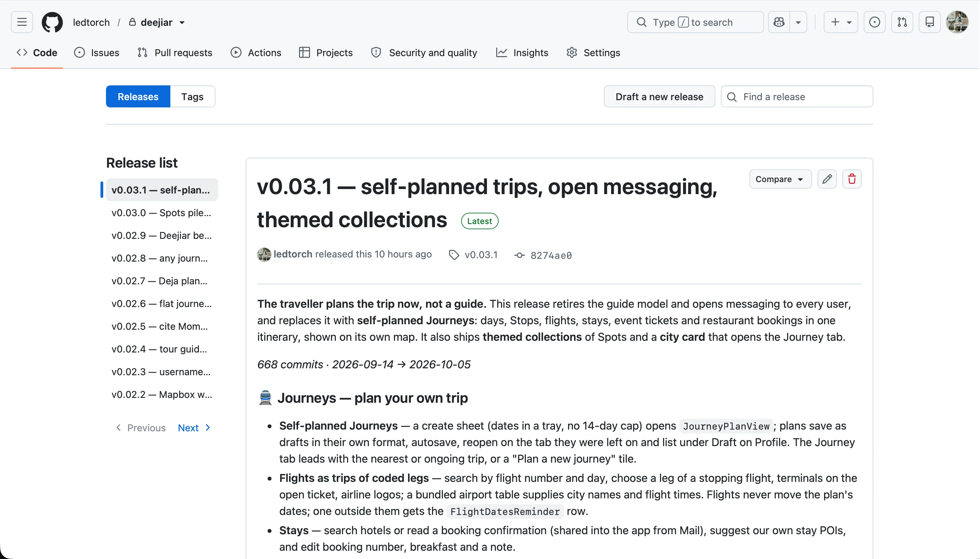Click the train emoji before Journeys
This screenshot has height=559, width=980.
(265, 398)
